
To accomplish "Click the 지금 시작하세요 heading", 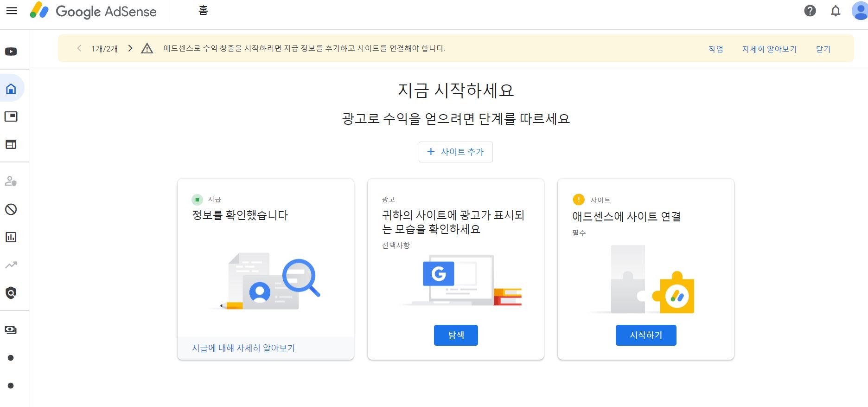I will 456,90.
